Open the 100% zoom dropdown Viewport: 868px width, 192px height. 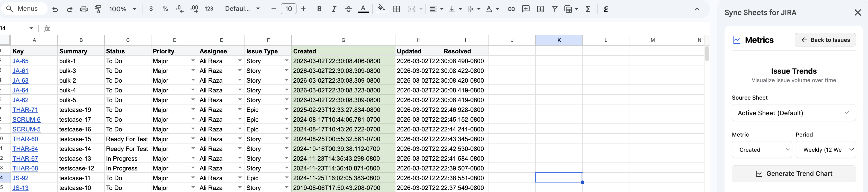pyautogui.click(x=123, y=9)
